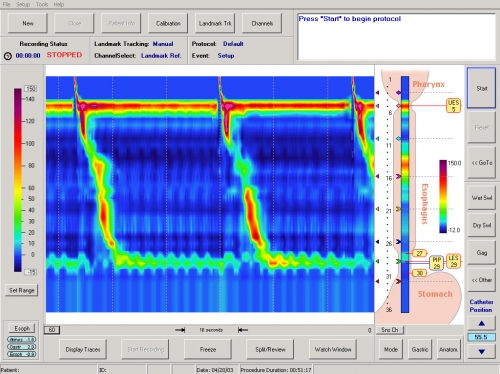Select the PIP 29 landmark tag
This screenshot has height=374, width=500.
[437, 263]
